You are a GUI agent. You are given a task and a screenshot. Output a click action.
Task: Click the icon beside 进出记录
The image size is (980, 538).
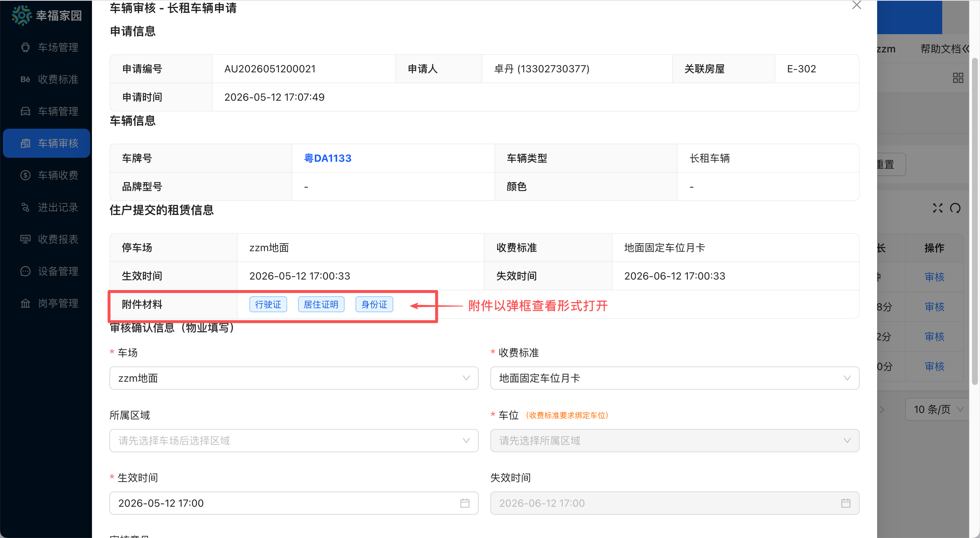pyautogui.click(x=25, y=207)
